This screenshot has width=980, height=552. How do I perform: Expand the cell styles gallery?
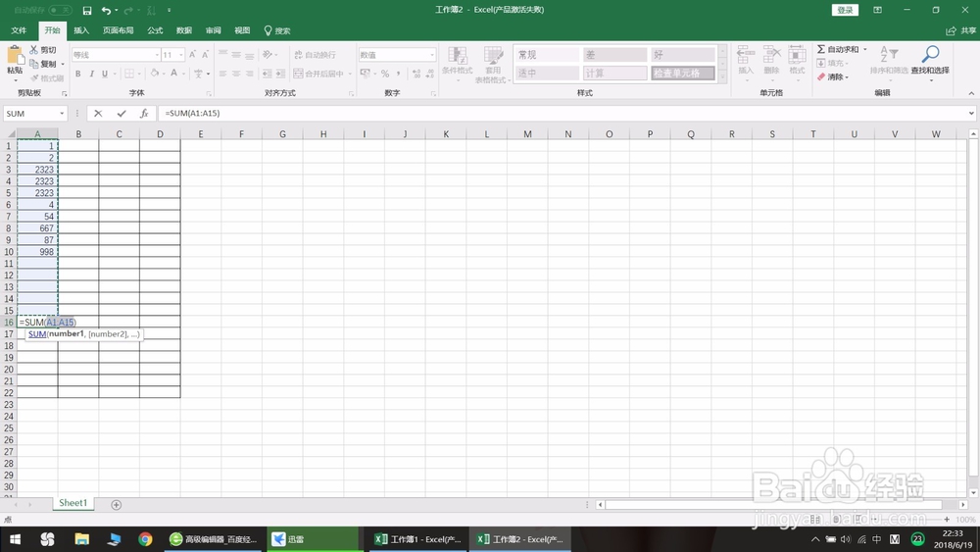pos(722,77)
